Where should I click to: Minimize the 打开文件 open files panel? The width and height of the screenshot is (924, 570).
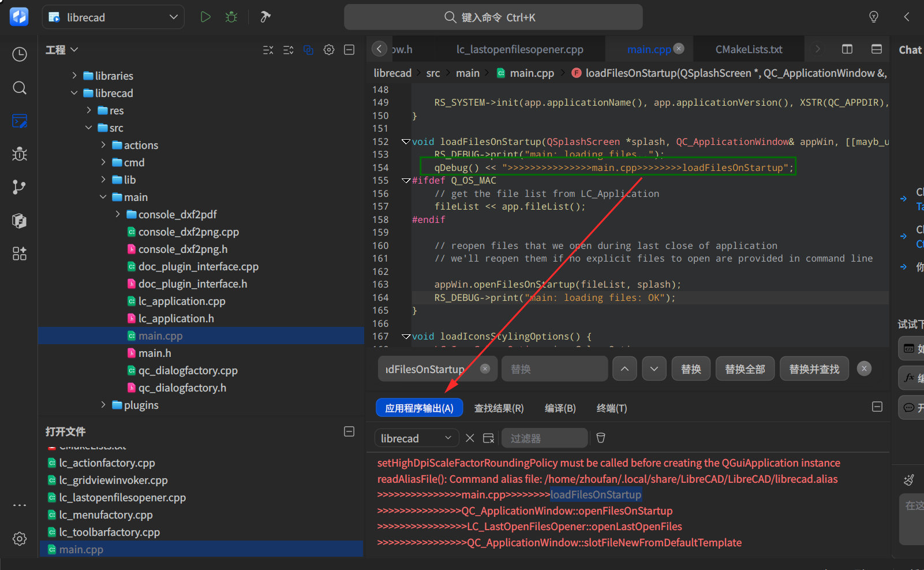click(349, 431)
